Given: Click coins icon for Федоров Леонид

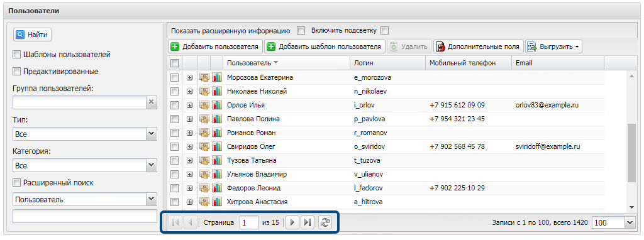Looking at the screenshot, I should click(x=204, y=188).
